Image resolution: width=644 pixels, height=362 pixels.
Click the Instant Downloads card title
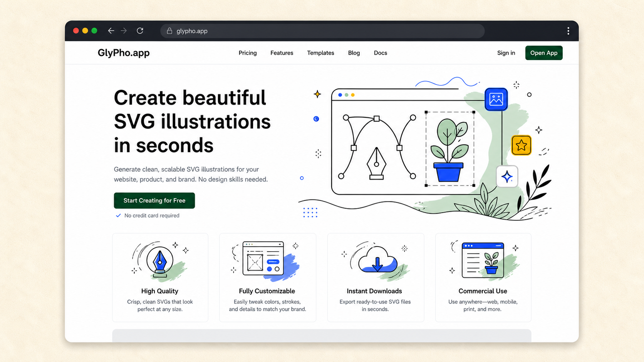[x=374, y=291]
